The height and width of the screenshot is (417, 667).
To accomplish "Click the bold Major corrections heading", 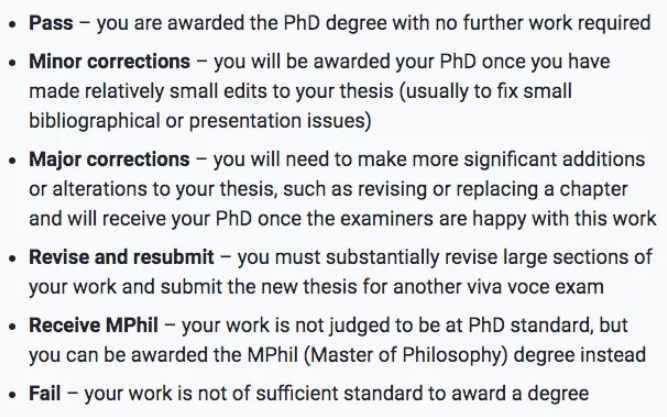I will [x=109, y=160].
